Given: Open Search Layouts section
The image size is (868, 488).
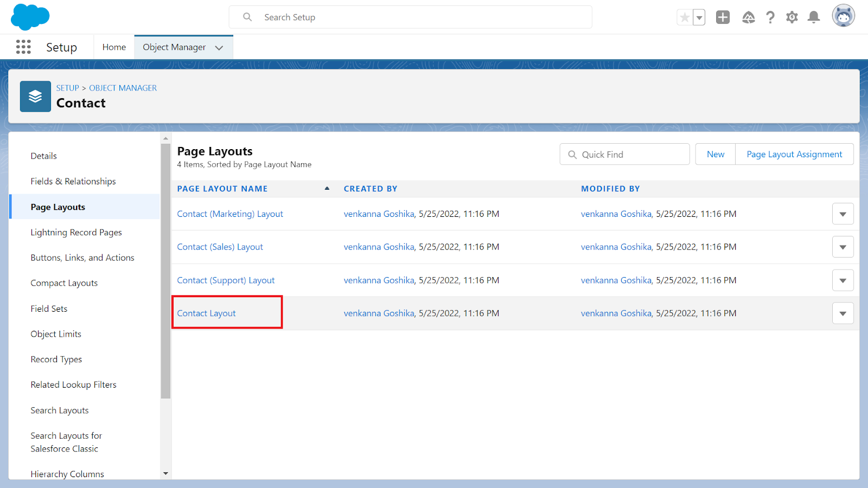Looking at the screenshot, I should (60, 410).
